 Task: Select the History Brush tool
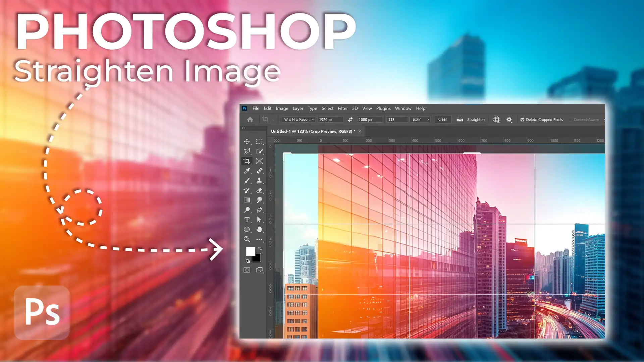pos(247,190)
